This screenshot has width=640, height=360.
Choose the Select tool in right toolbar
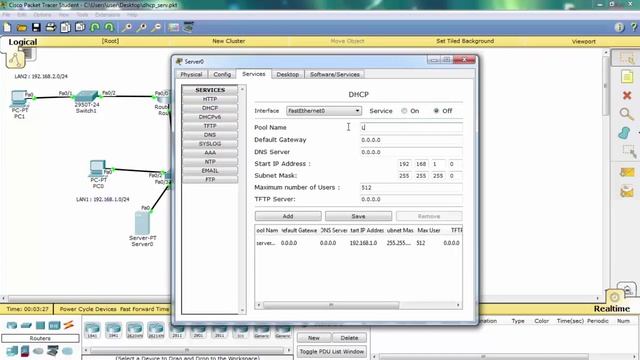pos(627,58)
